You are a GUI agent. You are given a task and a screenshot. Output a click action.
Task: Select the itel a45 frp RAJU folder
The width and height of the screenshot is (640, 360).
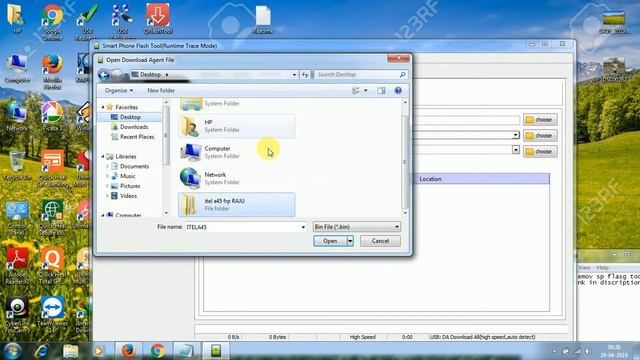[x=237, y=204]
